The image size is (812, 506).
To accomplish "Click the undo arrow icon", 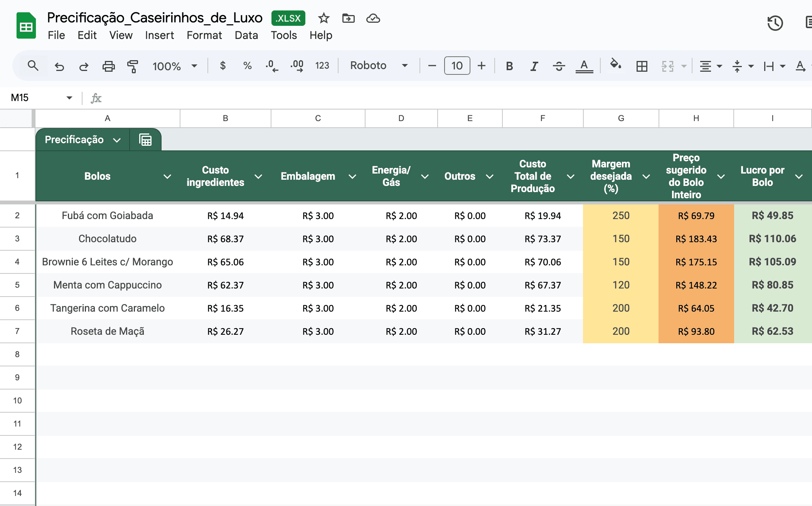I will [x=59, y=66].
